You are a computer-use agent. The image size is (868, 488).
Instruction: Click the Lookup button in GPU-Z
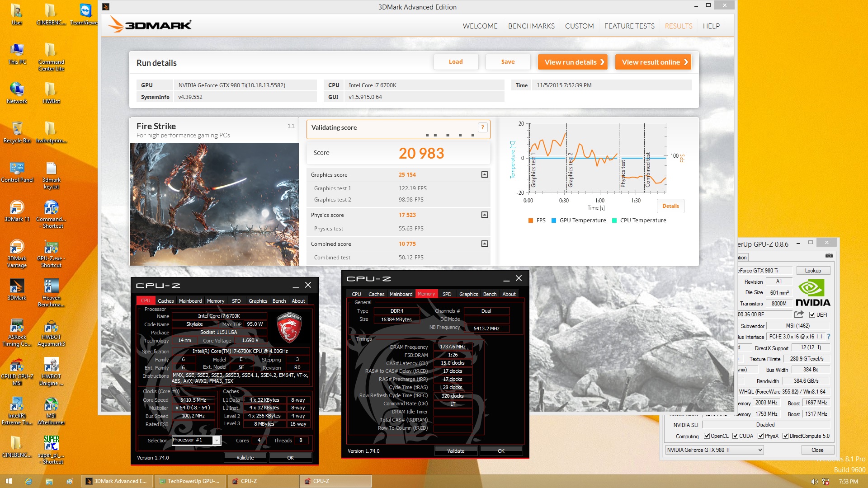tap(813, 270)
